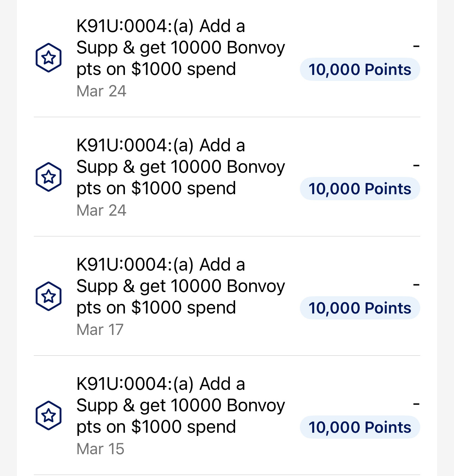
Task: Open the Mar 15 Add a Supp offer description
Action: tap(181, 405)
